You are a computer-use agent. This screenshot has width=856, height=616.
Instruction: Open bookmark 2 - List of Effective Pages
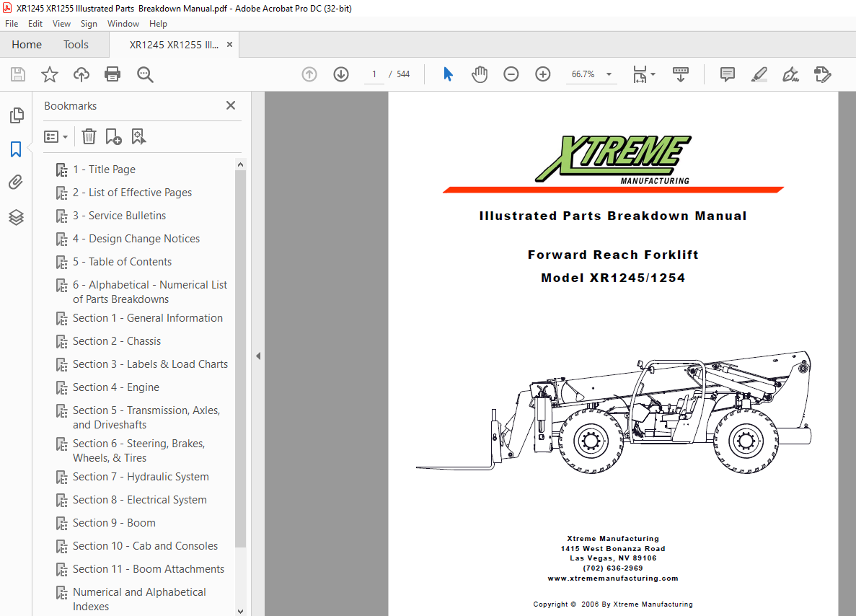coord(132,192)
